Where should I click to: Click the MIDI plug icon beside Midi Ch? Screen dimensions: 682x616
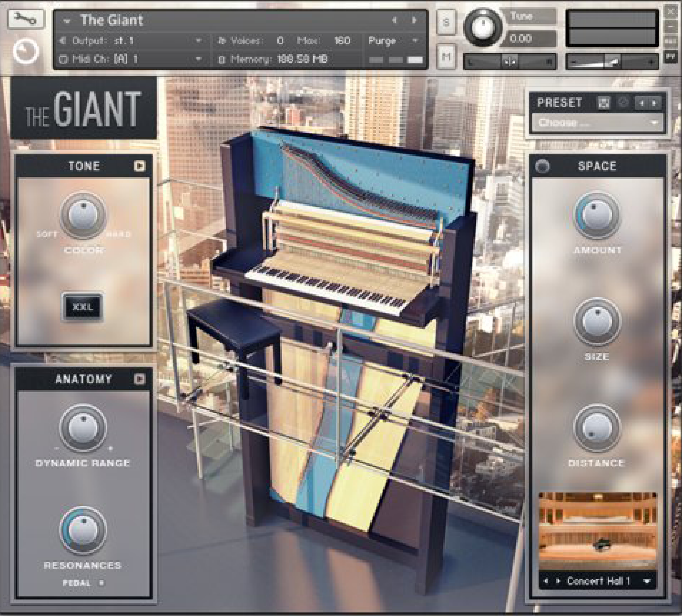[x=62, y=60]
